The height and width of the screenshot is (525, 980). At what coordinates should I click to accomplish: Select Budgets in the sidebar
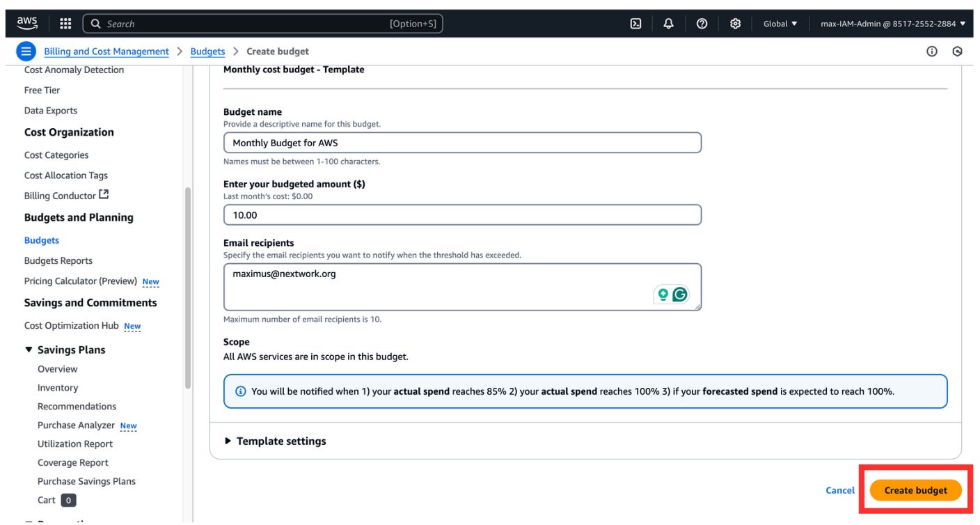click(42, 240)
